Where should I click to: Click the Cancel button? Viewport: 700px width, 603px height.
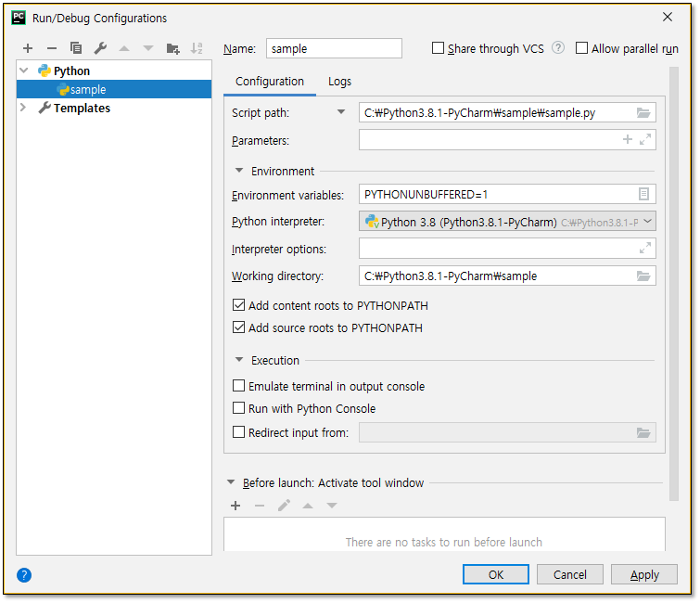570,574
